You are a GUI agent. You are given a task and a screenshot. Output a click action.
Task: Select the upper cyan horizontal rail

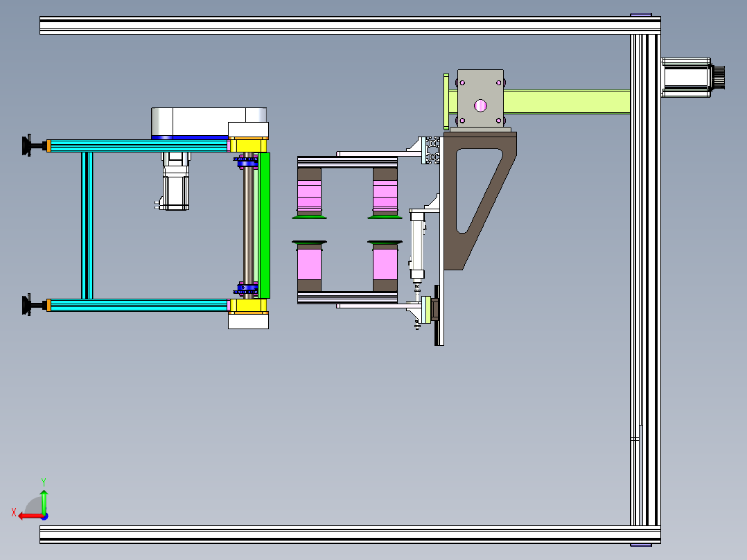pyautogui.click(x=139, y=146)
